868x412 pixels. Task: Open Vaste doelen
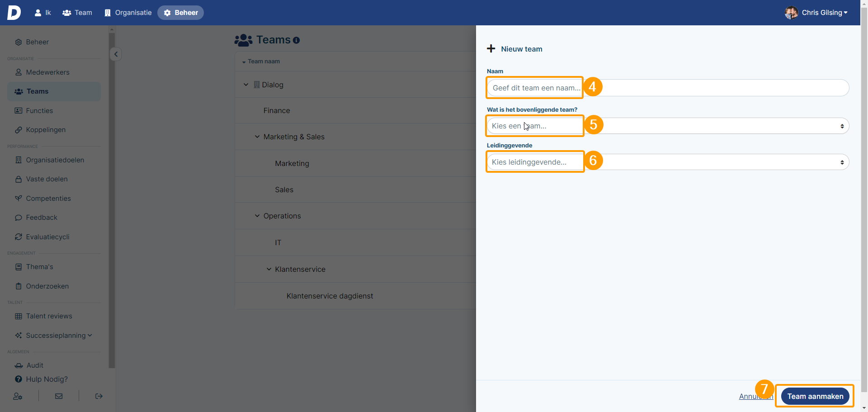pyautogui.click(x=47, y=179)
